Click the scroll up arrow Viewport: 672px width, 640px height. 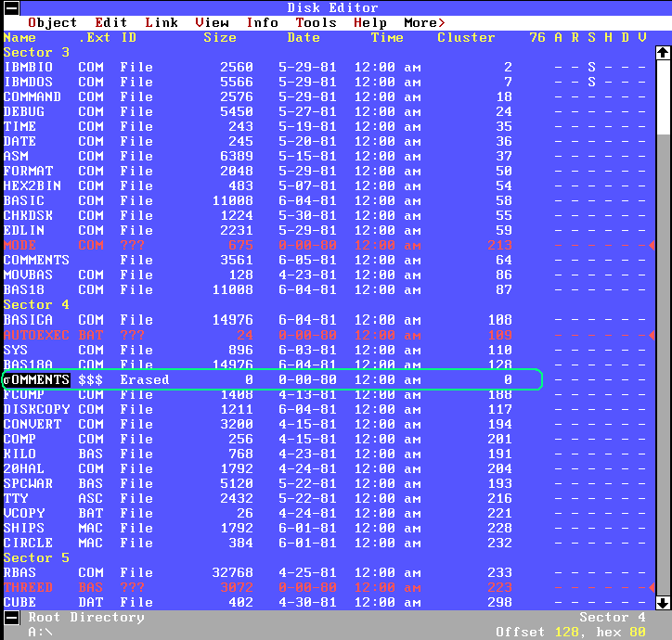(x=663, y=53)
